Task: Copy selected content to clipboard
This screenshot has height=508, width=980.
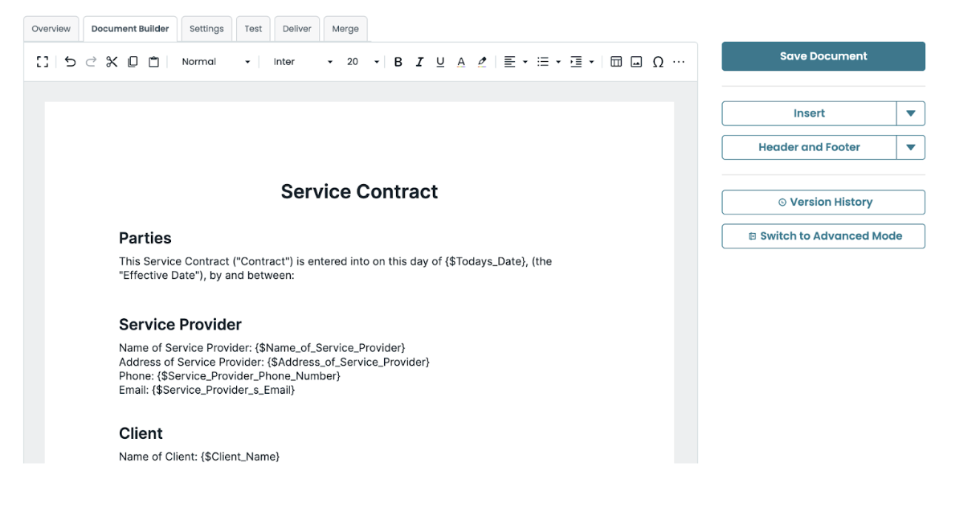Action: pos(132,60)
